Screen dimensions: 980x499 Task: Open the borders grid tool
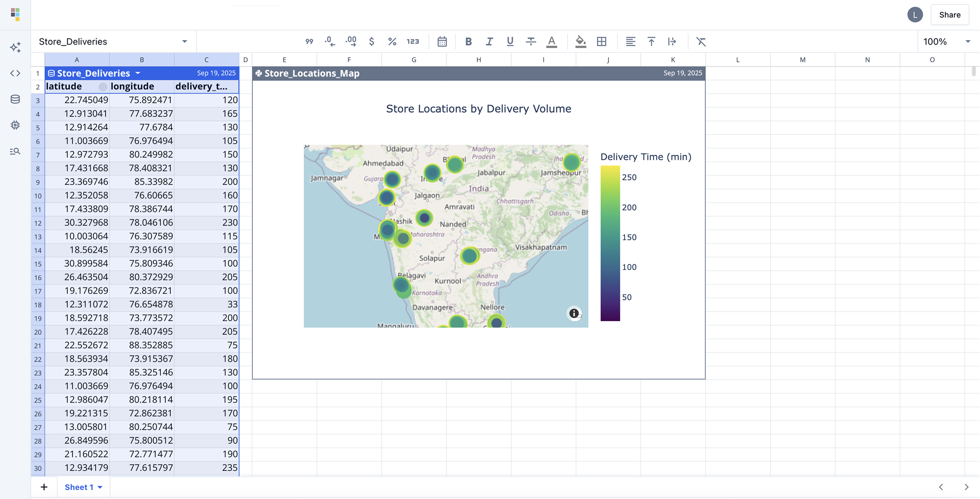[601, 41]
